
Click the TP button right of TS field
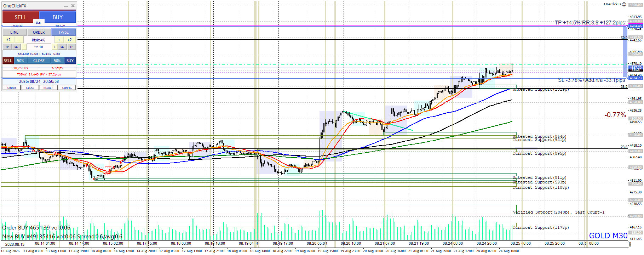[x=71, y=47]
